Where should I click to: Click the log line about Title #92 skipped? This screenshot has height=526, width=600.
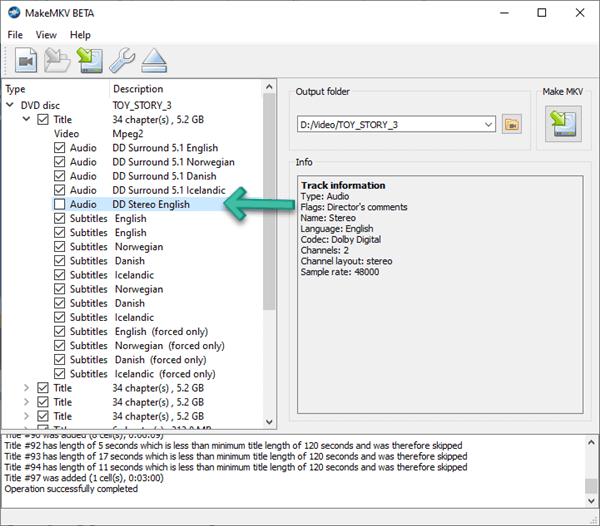point(233,446)
